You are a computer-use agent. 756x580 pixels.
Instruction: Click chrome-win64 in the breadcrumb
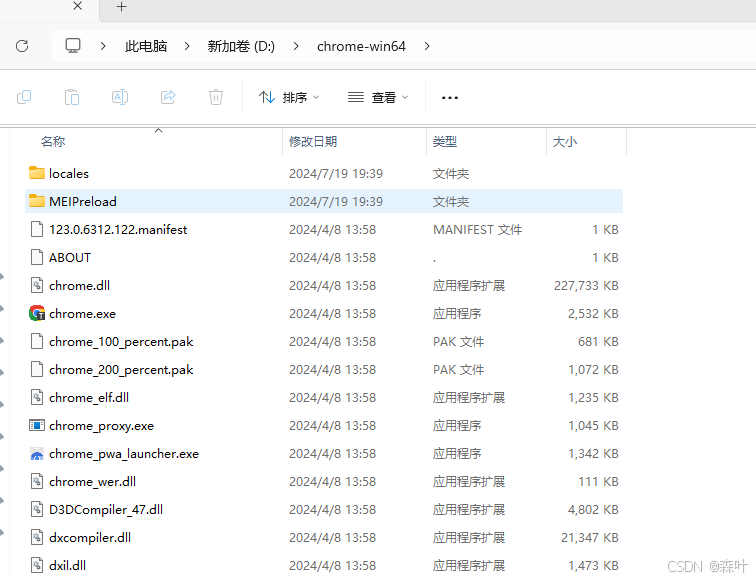361,46
